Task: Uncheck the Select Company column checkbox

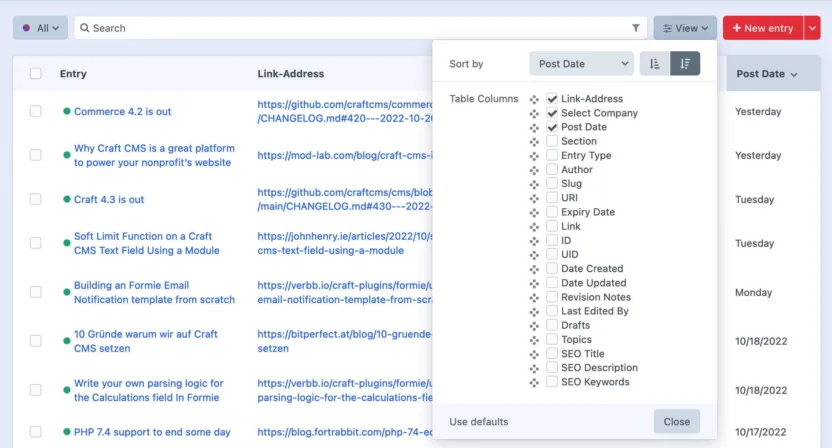Action: coord(552,113)
